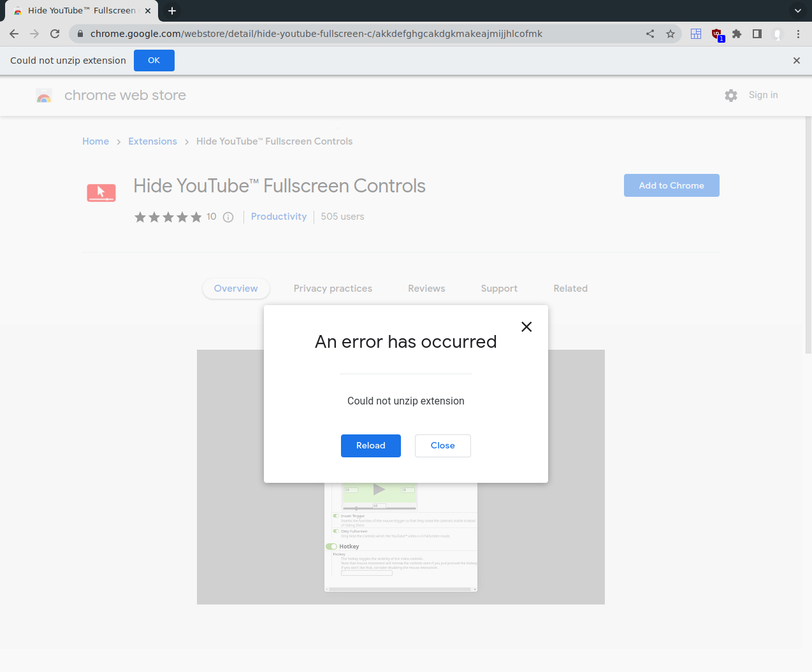Open the Productivity category link
Viewport: 812px width, 672px height.
[279, 217]
